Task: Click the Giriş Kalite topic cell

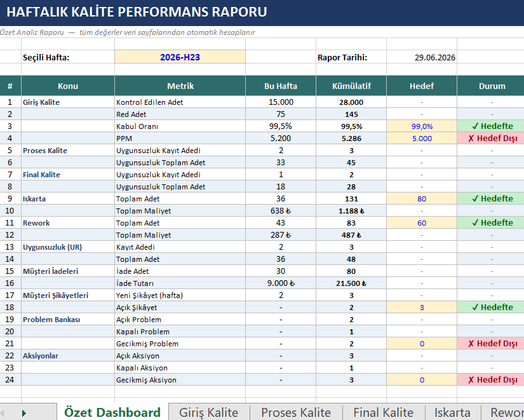Action: (x=68, y=102)
